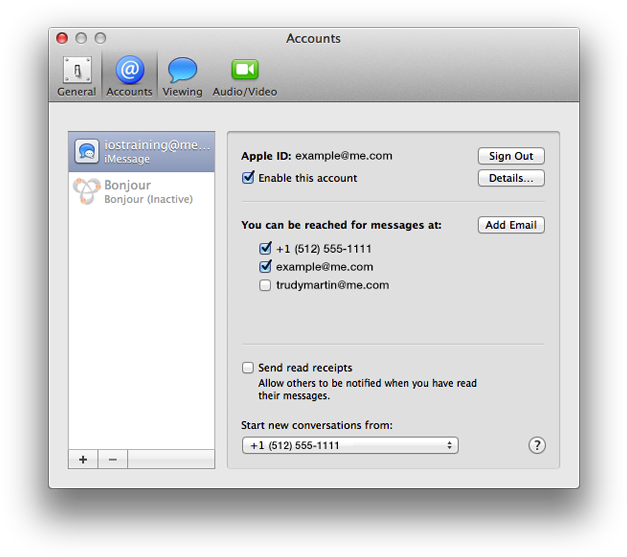Image resolution: width=627 pixels, height=557 pixels.
Task: Click the Sign Out button
Action: tap(511, 156)
